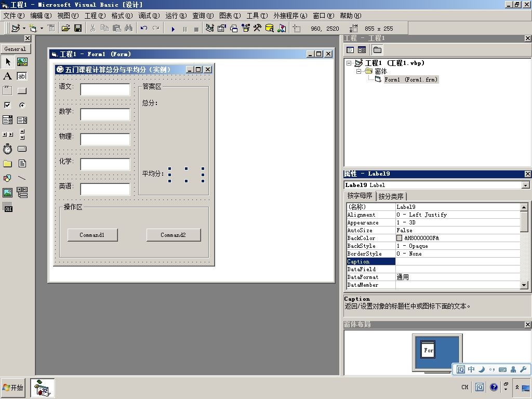Image resolution: width=532 pixels, height=399 pixels.
Task: Click the Command1 button on the form
Action: point(92,235)
